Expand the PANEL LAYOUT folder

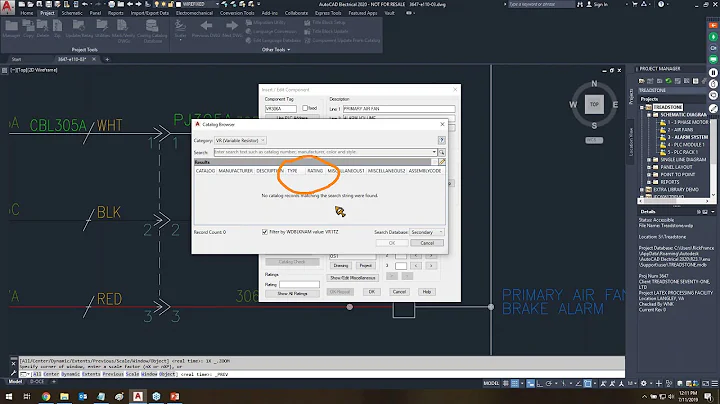(x=649, y=167)
